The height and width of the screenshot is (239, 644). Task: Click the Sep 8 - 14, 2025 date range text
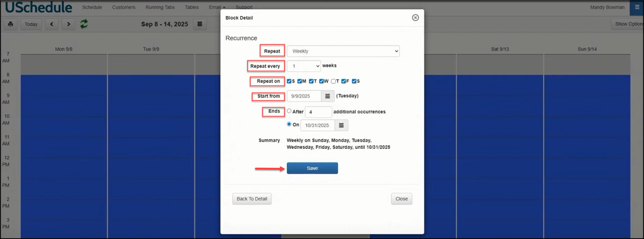coord(164,24)
